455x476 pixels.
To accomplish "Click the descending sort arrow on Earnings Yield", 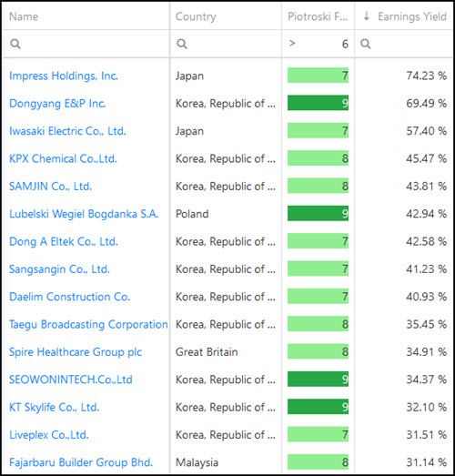I will [x=367, y=16].
